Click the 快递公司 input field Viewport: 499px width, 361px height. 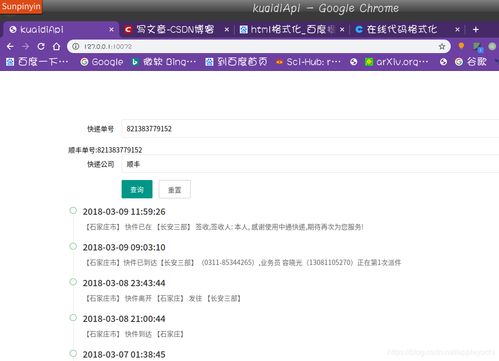pyautogui.click(x=310, y=164)
